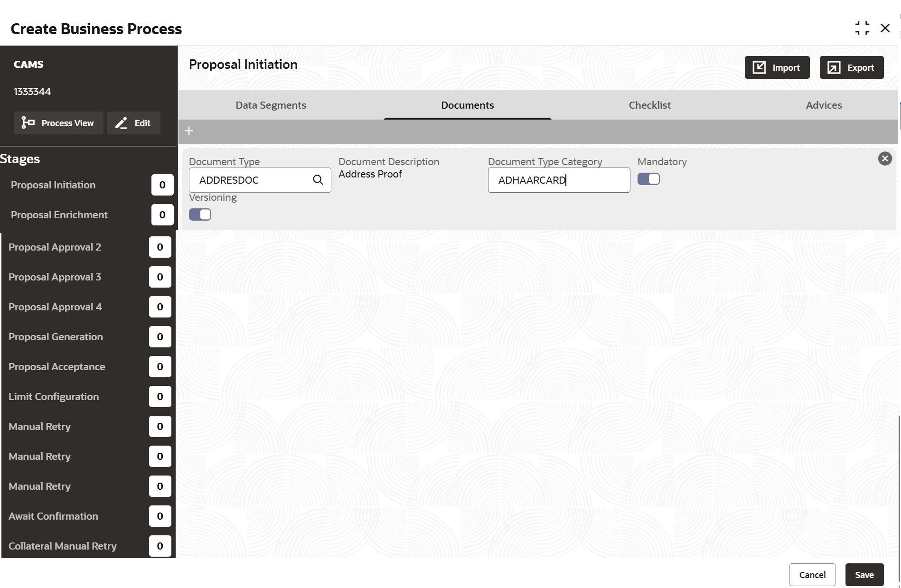This screenshot has height=588, width=901.
Task: Click the count badge beside Proposal Approval 3
Action: click(x=160, y=277)
